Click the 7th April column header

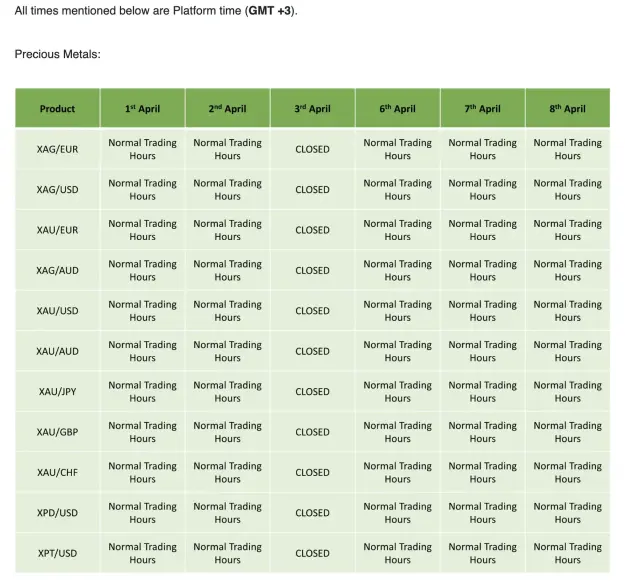tap(483, 108)
